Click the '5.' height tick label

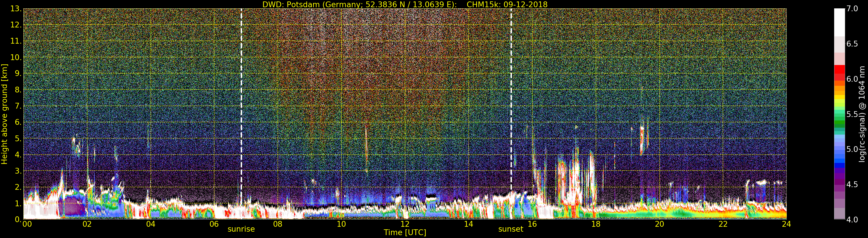18,138
